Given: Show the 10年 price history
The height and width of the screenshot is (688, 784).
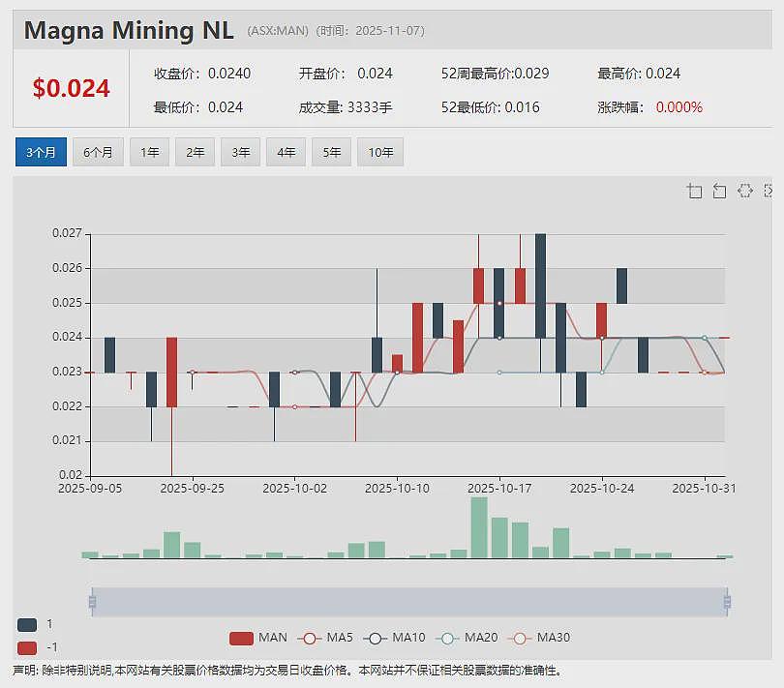Looking at the screenshot, I should pyautogui.click(x=380, y=152).
